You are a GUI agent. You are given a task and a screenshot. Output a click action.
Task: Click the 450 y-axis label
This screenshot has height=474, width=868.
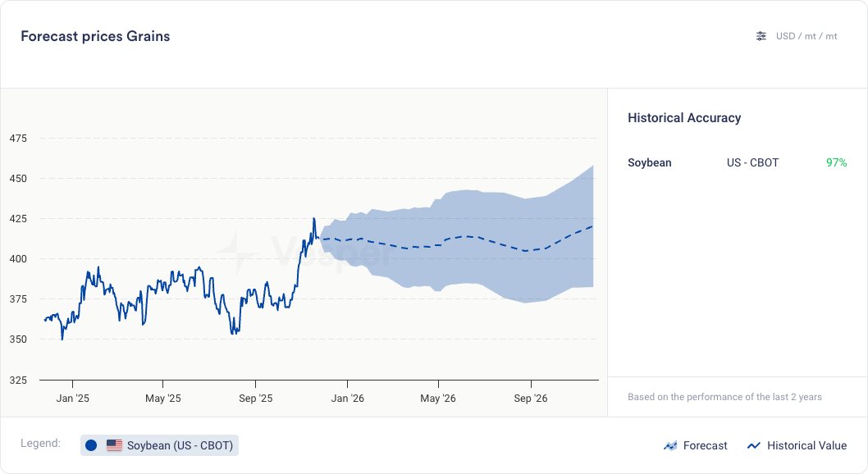click(x=17, y=179)
